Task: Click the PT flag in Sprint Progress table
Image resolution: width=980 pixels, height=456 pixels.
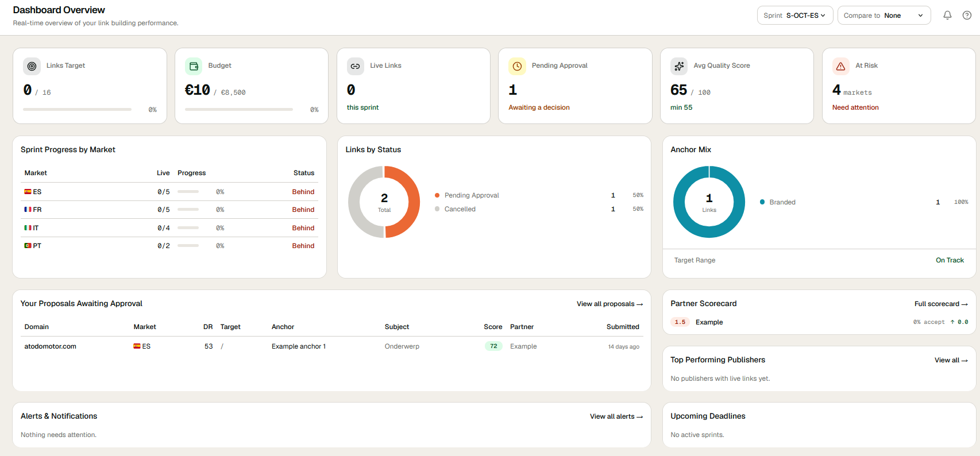Action: click(x=28, y=246)
